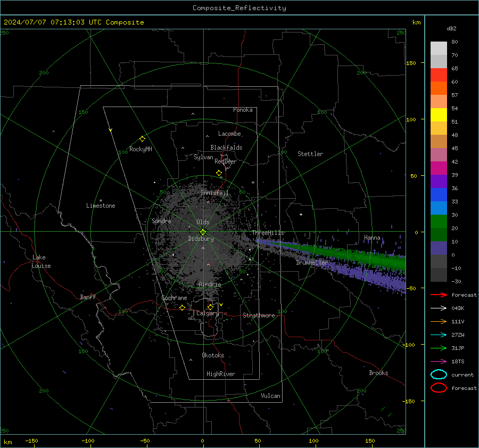This screenshot has width=479, height=448.
Task: Click the Ponoka city label
Action: 243,110
